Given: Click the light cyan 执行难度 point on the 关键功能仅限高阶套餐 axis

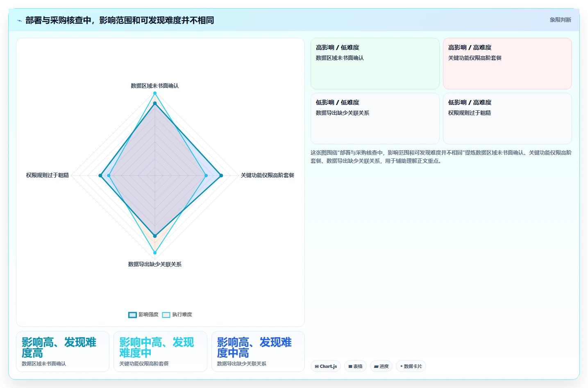Looking at the screenshot, I should click(206, 176).
